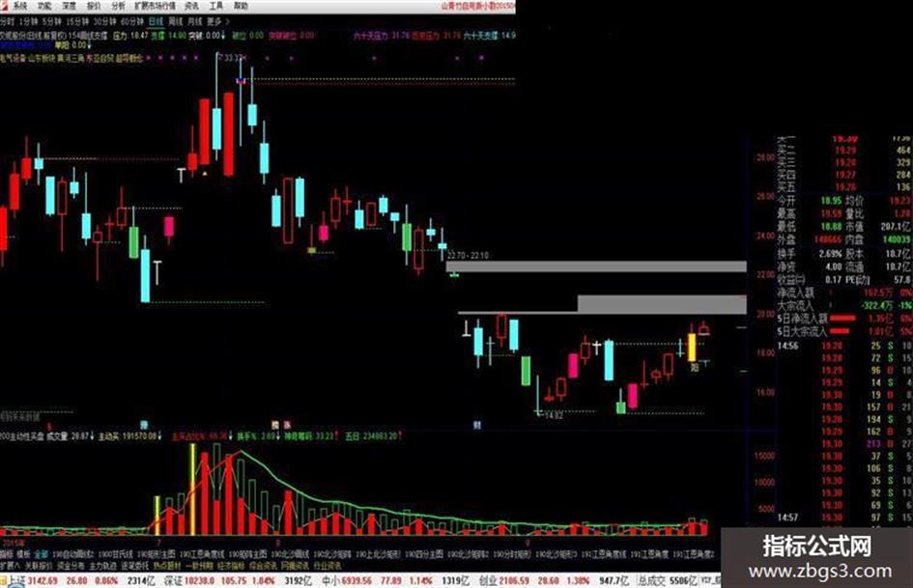Viewport: 913px width, 588px height.
Task: Click the 22.70-22.10 gap label
Action: tap(469, 256)
